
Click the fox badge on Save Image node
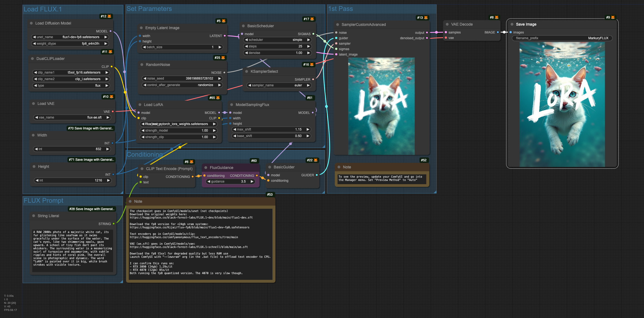tap(613, 17)
